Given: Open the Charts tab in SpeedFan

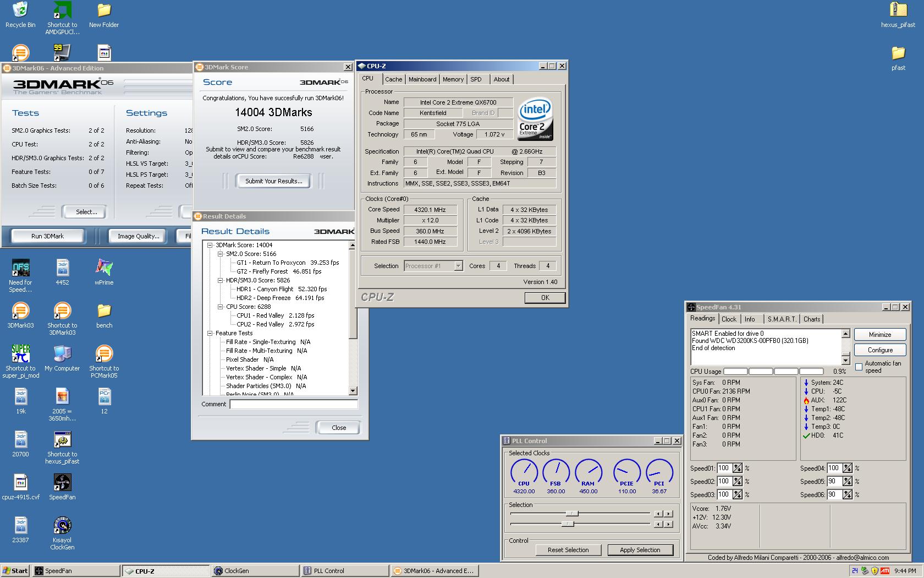Looking at the screenshot, I should click(x=811, y=319).
